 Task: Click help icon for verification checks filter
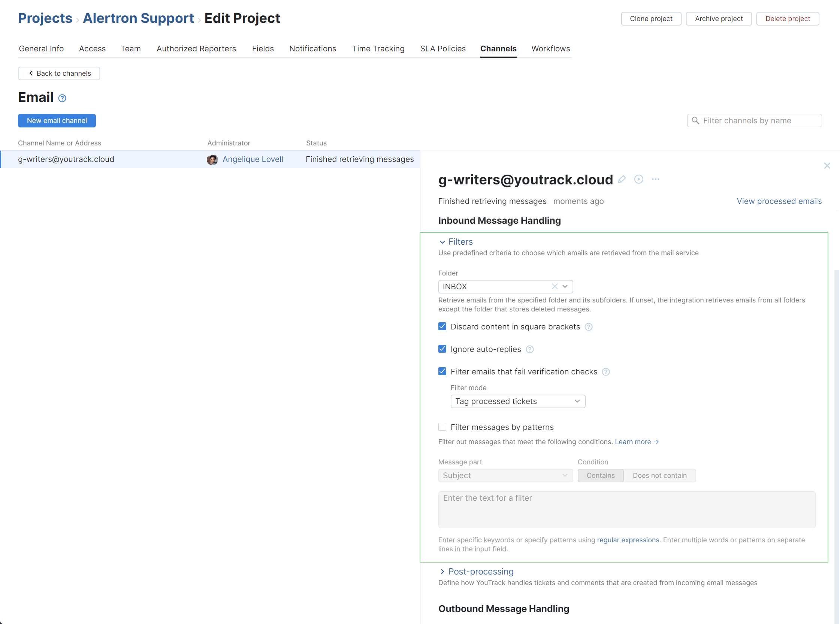point(605,372)
